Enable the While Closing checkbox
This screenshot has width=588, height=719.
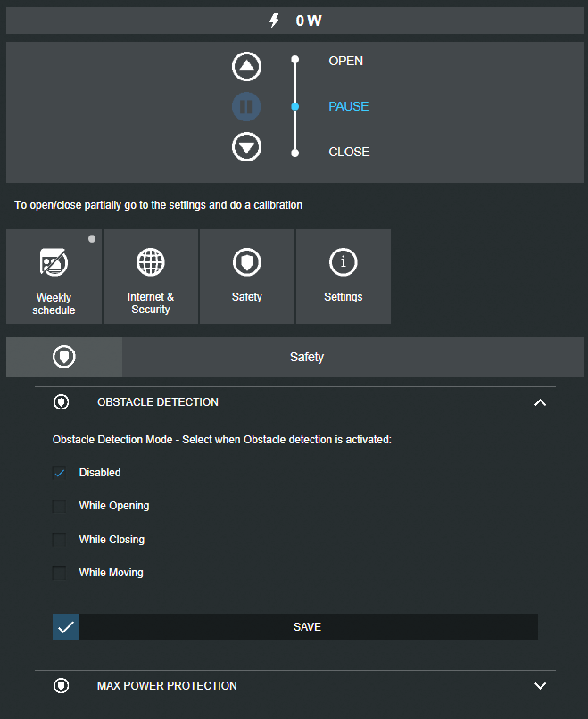click(x=60, y=540)
